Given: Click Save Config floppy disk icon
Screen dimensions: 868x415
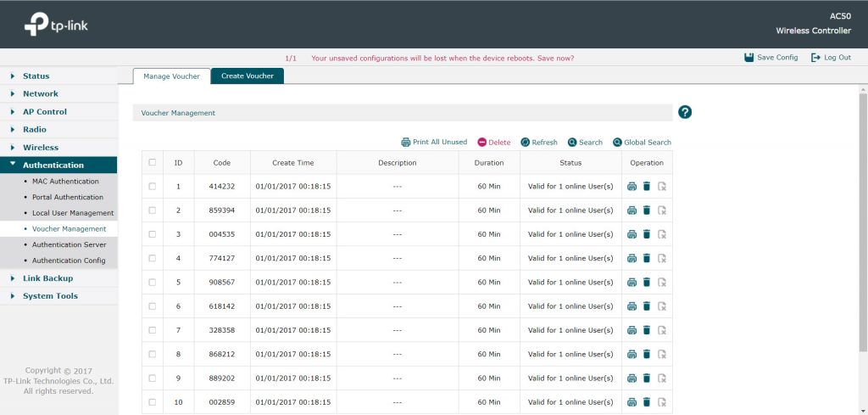Looking at the screenshot, I should pos(748,58).
